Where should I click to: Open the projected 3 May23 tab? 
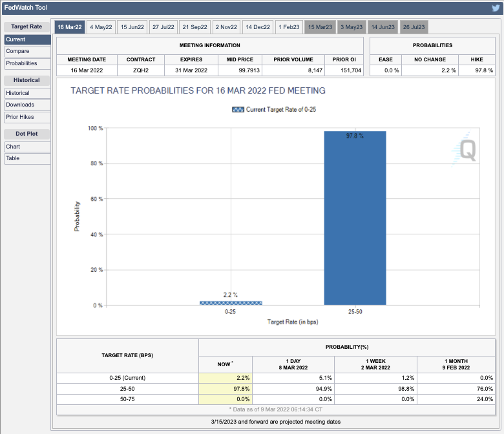(352, 27)
